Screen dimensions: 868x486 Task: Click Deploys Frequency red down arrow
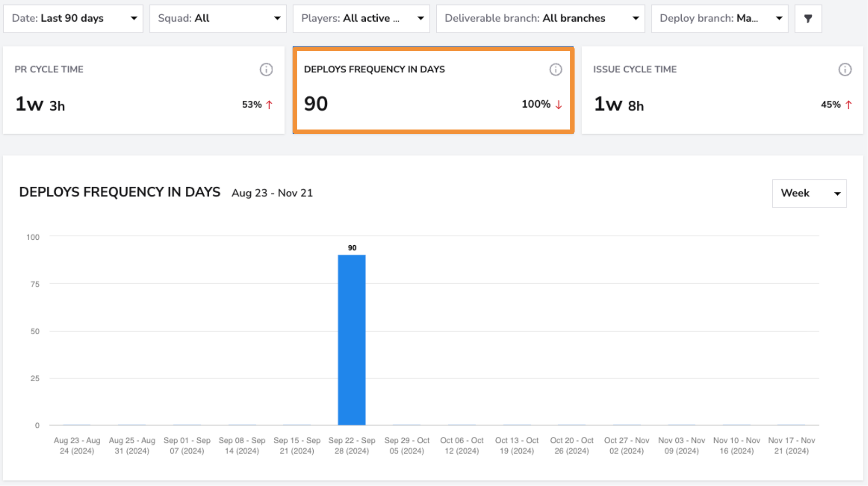coord(559,105)
